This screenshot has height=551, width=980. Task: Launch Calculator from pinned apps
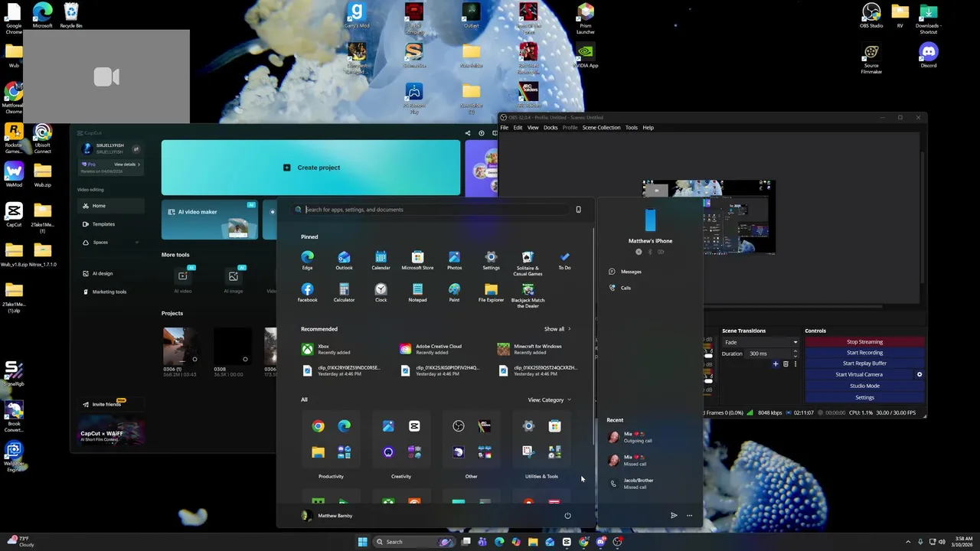344,292
